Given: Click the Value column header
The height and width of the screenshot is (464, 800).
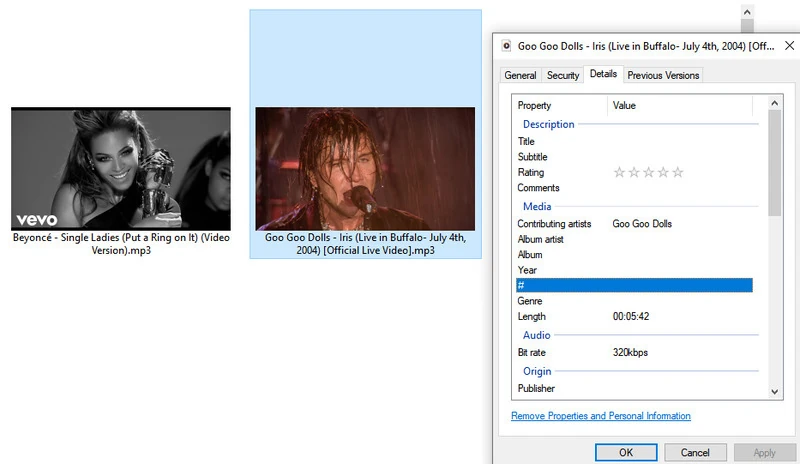Looking at the screenshot, I should tap(680, 105).
